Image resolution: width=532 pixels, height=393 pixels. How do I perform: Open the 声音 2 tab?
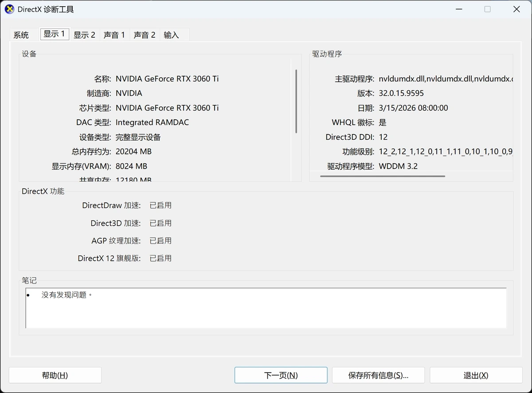[145, 35]
